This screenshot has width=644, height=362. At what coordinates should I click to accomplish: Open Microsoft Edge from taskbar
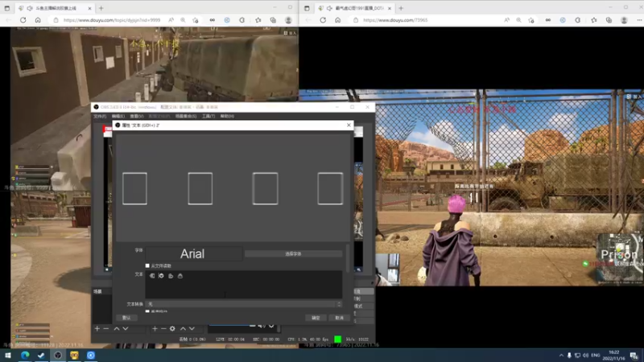tap(25, 355)
